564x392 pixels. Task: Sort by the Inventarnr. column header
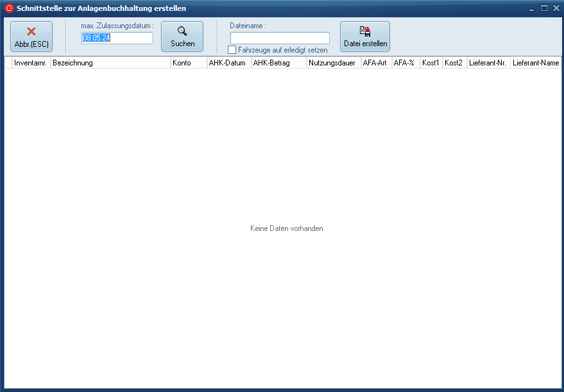point(31,63)
